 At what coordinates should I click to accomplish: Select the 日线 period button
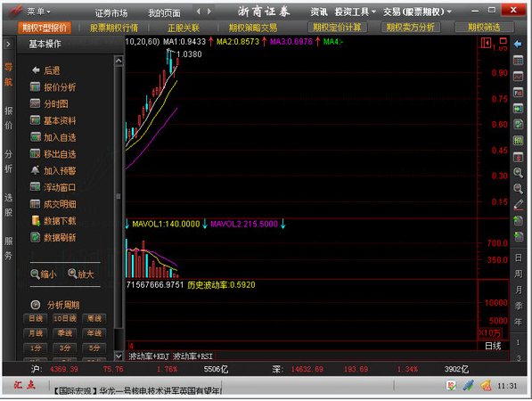pos(36,318)
